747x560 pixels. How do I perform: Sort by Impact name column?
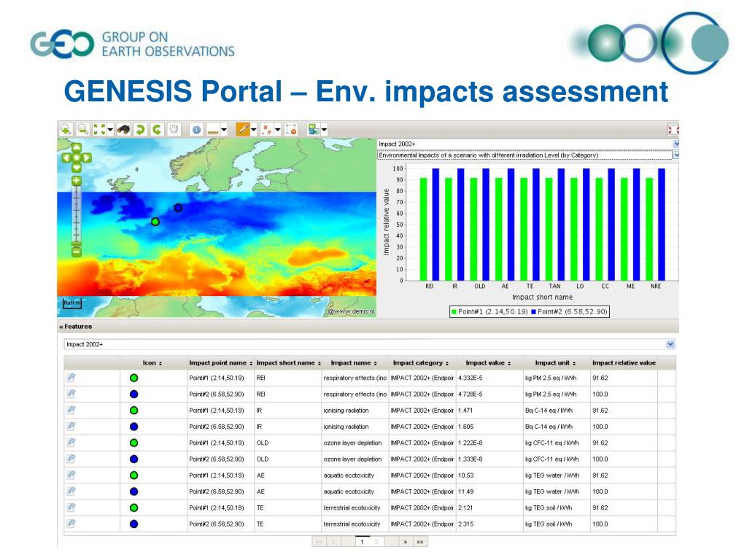pos(354,363)
